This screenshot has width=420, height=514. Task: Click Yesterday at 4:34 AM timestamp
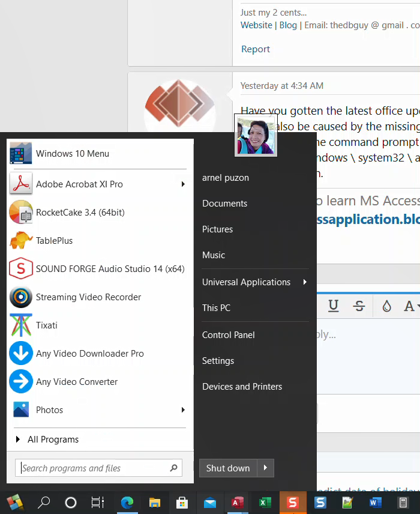tap(282, 86)
